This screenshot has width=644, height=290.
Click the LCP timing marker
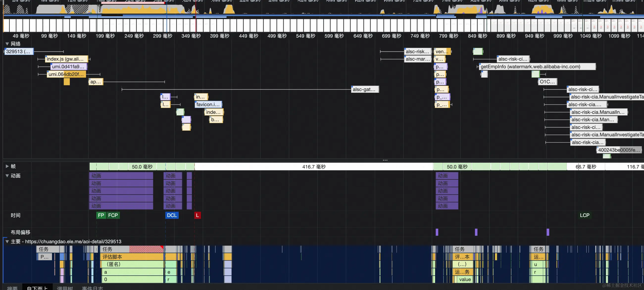point(585,215)
